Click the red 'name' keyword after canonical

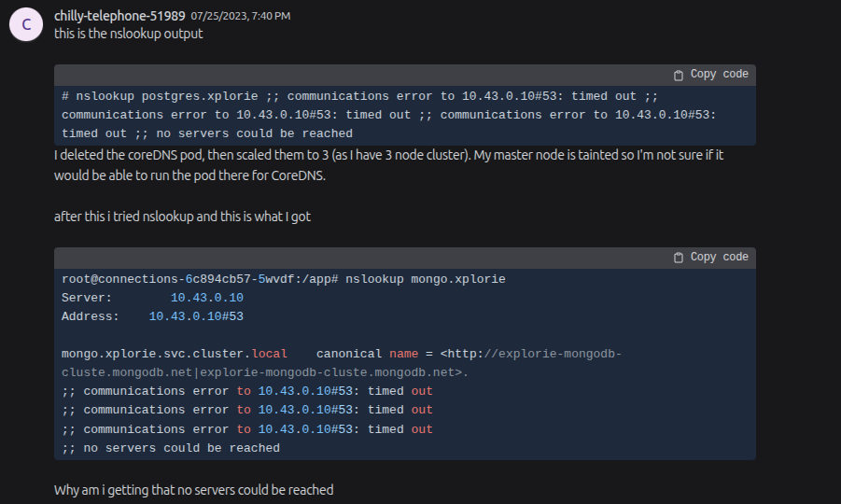point(404,354)
